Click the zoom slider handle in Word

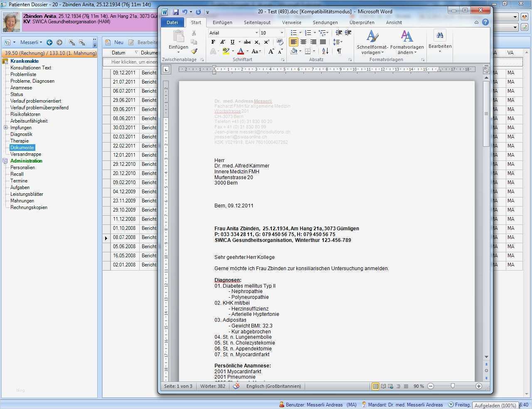pyautogui.click(x=453, y=386)
